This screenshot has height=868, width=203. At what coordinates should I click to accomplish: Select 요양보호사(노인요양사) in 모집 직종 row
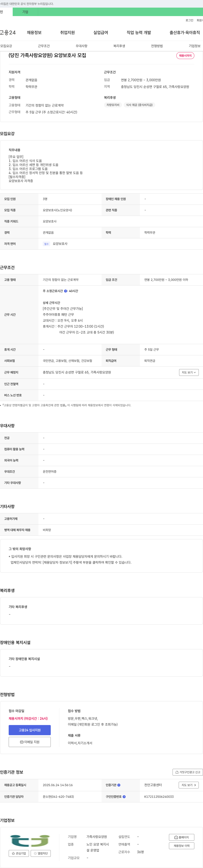click(x=57, y=210)
